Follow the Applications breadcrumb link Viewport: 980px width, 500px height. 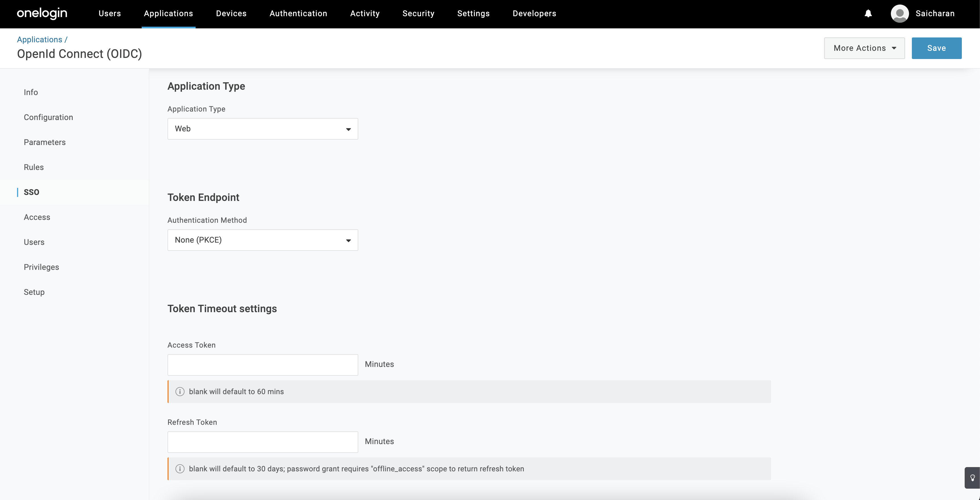[x=39, y=39]
